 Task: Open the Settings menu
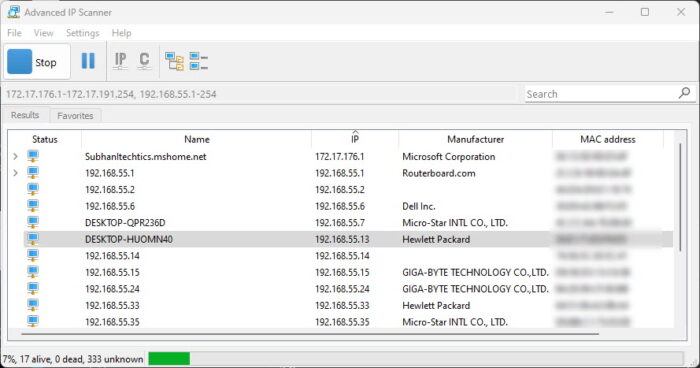click(83, 33)
